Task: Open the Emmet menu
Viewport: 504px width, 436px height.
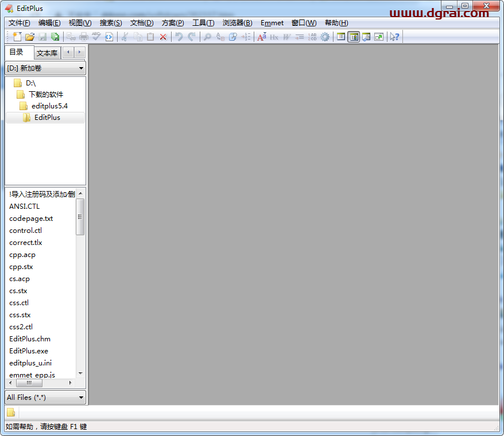Action: coord(272,23)
